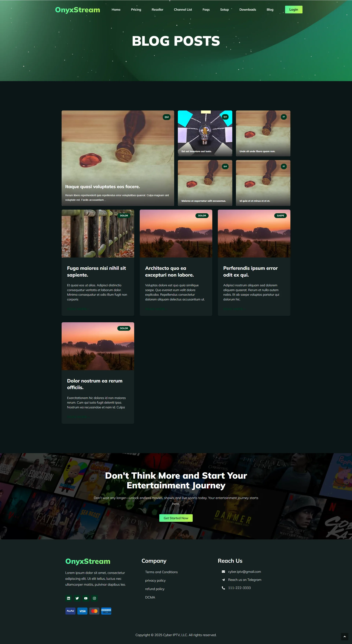
Task: Click the envelope icon next to cyber.iptv@gmail.com
Action: (223, 572)
